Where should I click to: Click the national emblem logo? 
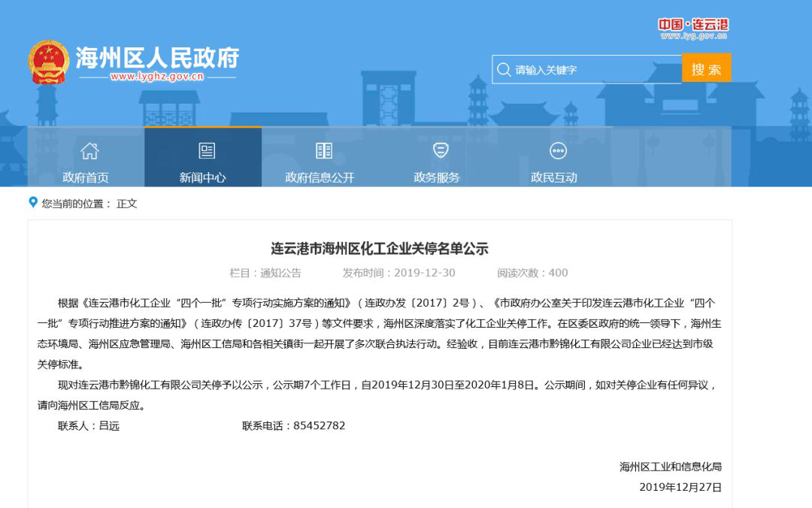click(48, 62)
